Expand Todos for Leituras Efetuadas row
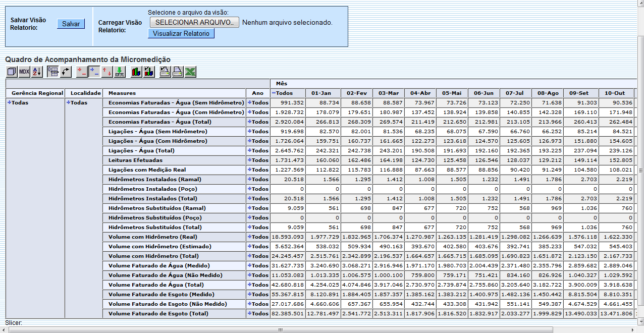644x333 pixels. 249,160
